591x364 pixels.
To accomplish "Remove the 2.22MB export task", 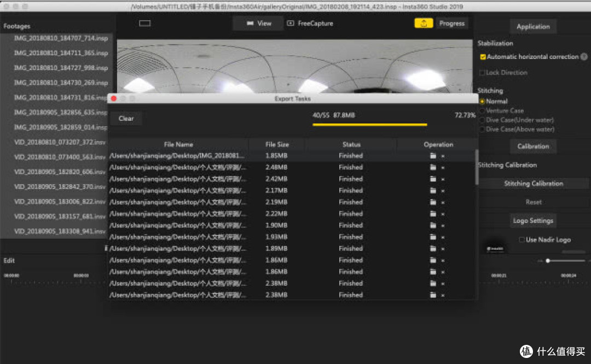I will tap(443, 214).
